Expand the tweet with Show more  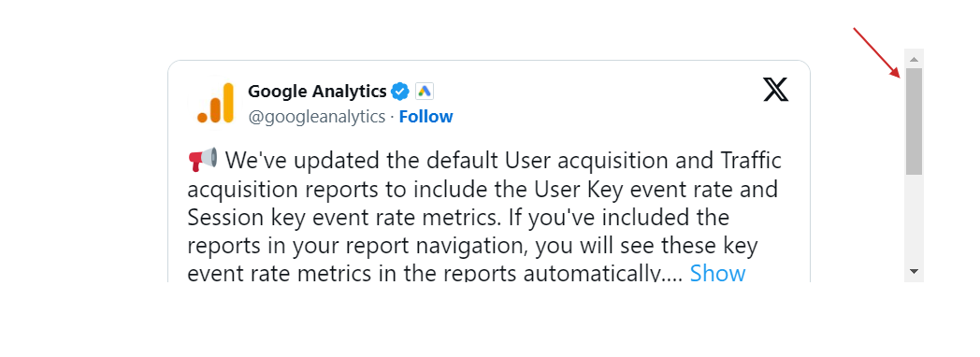pyautogui.click(x=717, y=274)
